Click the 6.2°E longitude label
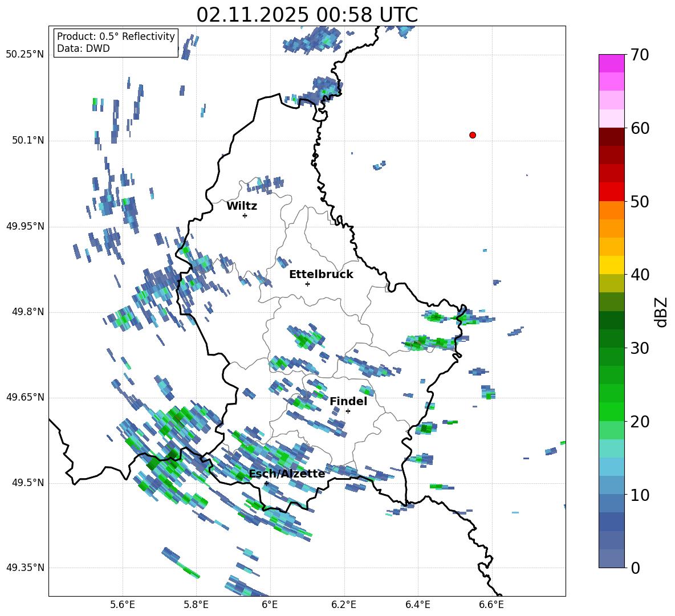 click(344, 605)
